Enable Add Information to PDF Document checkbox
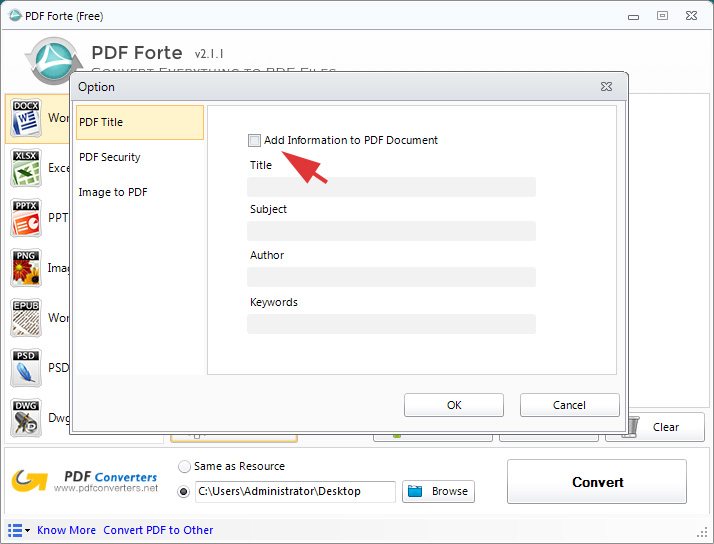This screenshot has width=714, height=544. click(x=254, y=140)
